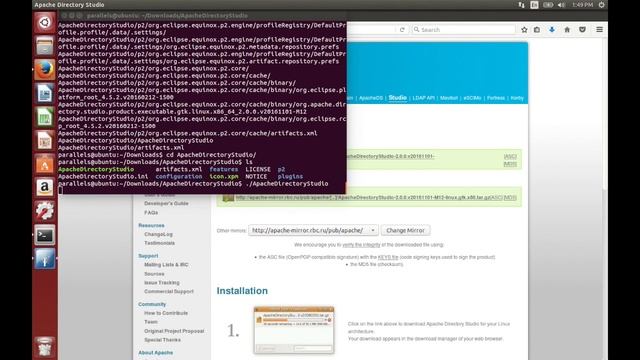
Task: Open LibreOffice Writer from launcher
Action: (44, 93)
